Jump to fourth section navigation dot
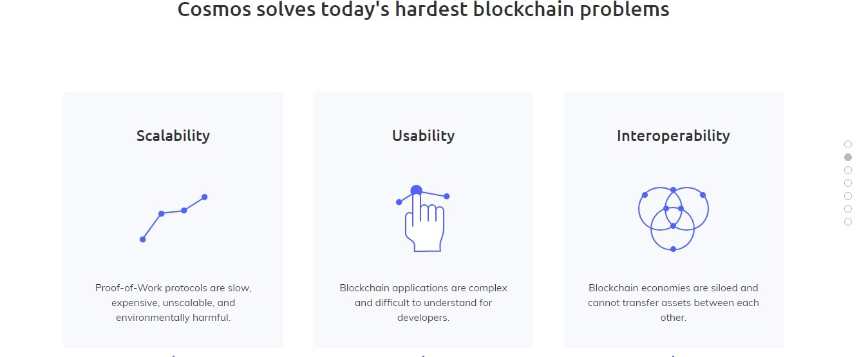The height and width of the screenshot is (357, 868). pos(847,183)
